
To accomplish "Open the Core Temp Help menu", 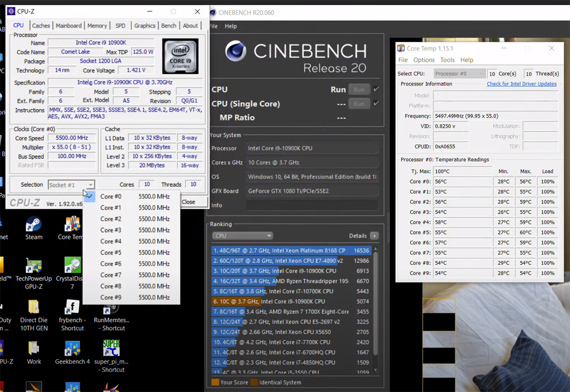I will [467, 60].
